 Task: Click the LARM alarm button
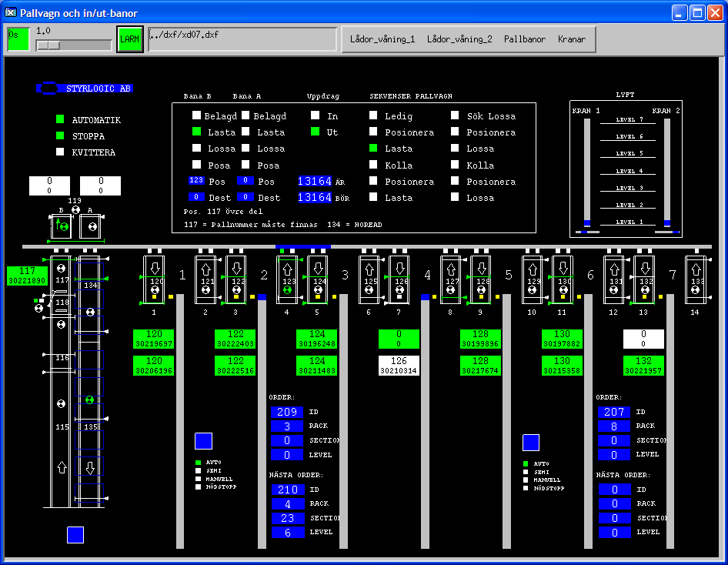point(129,39)
